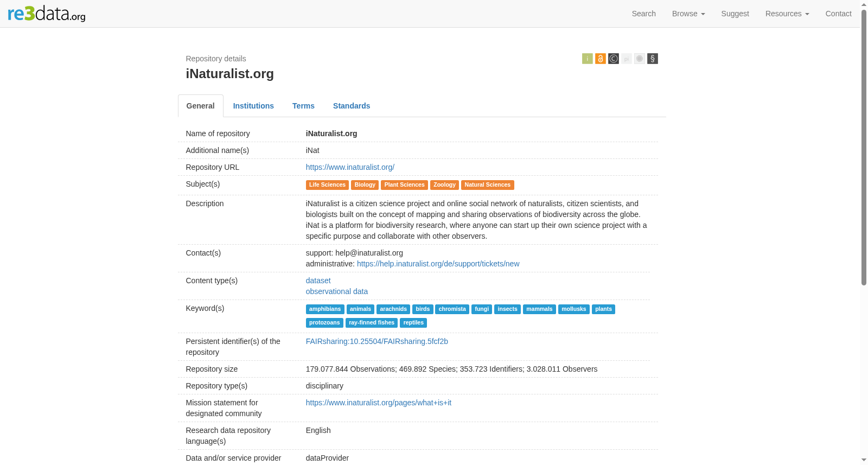Click the repository size observations text
Screen dimensions: 868x465
(451, 369)
